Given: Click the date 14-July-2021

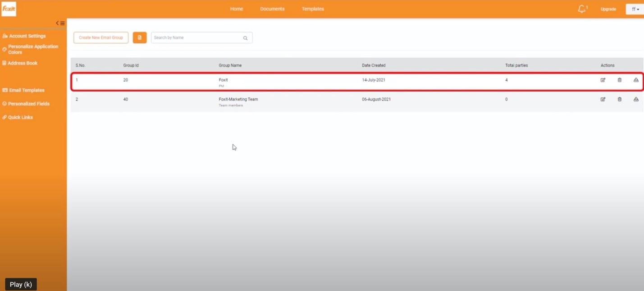Looking at the screenshot, I should coord(374,80).
